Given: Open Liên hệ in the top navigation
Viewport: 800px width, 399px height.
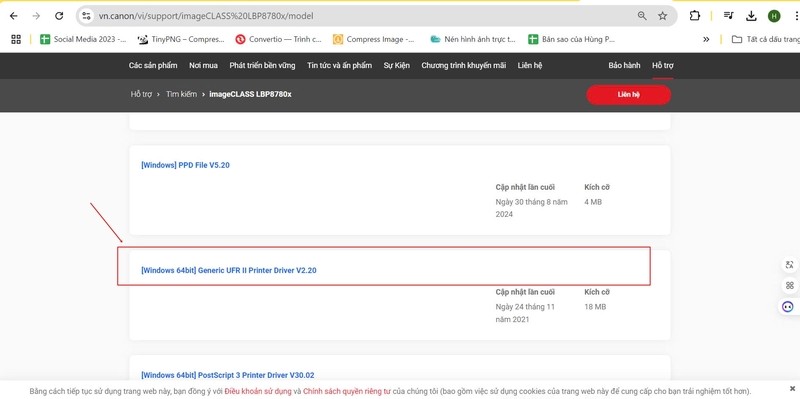Looking at the screenshot, I should (x=530, y=65).
